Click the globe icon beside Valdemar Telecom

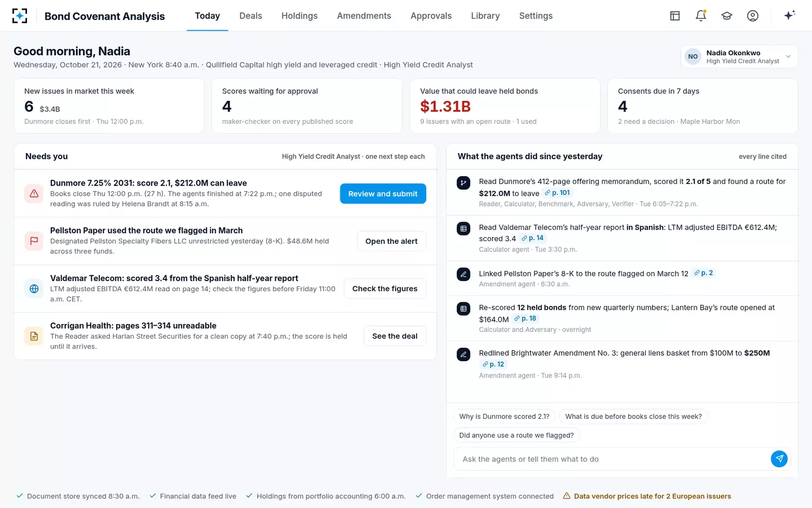pos(34,288)
